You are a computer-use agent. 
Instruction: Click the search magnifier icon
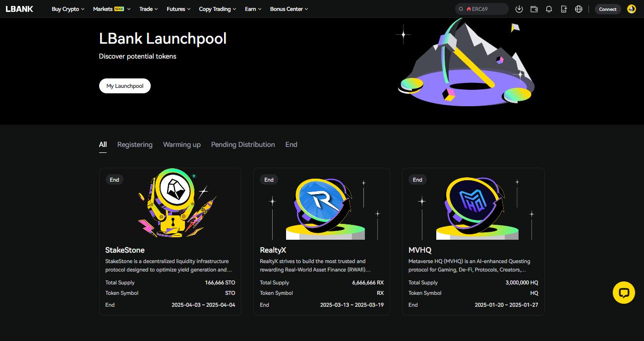[461, 8]
